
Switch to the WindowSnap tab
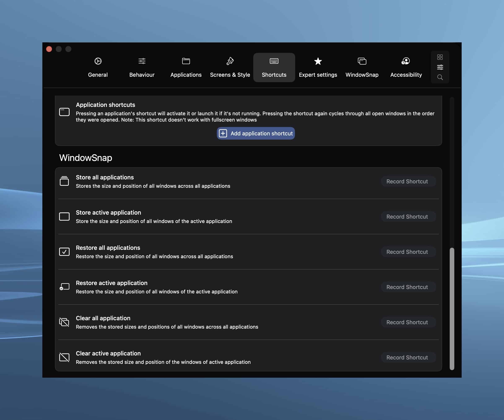[x=362, y=67]
